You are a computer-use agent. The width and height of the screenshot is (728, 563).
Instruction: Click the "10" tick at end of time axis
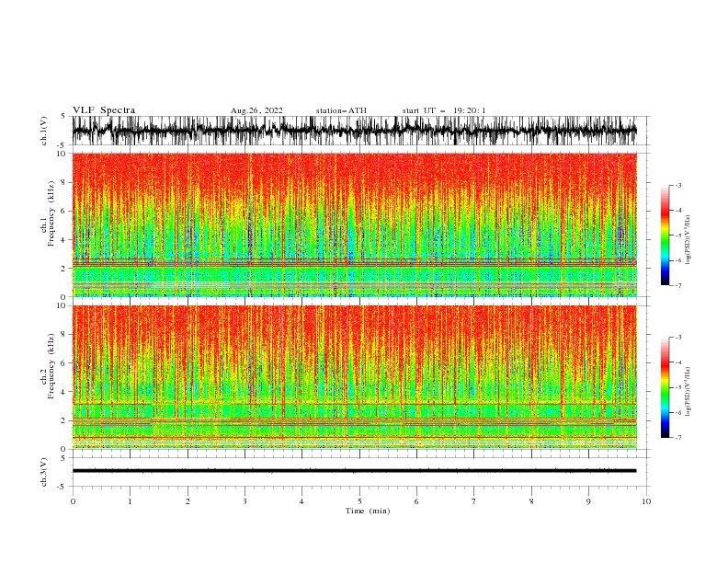pos(646,501)
